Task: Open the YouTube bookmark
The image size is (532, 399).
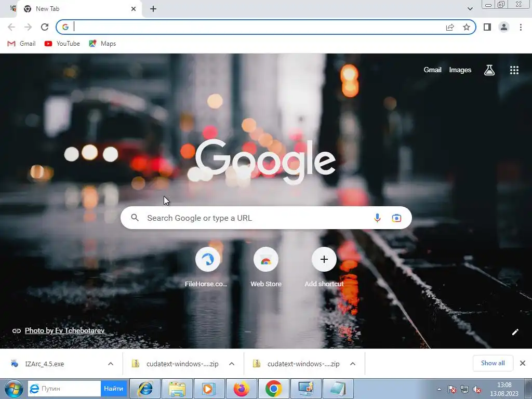Action: click(x=62, y=44)
